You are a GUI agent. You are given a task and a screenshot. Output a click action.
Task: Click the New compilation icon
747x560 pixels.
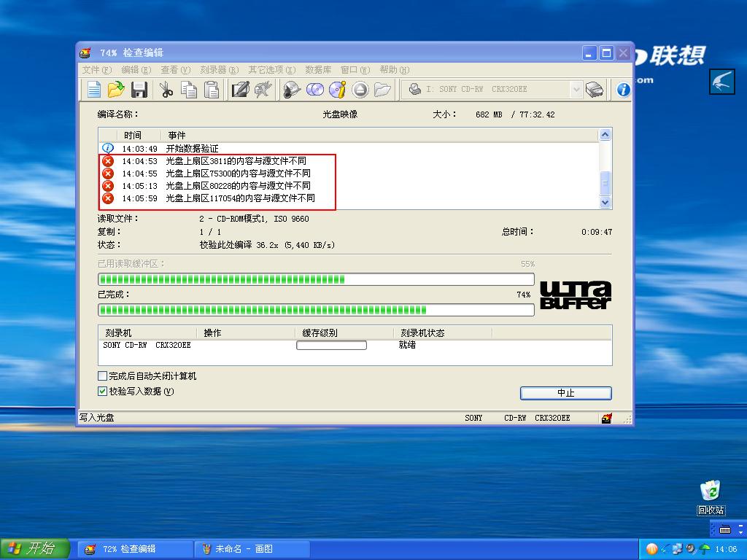tap(94, 89)
